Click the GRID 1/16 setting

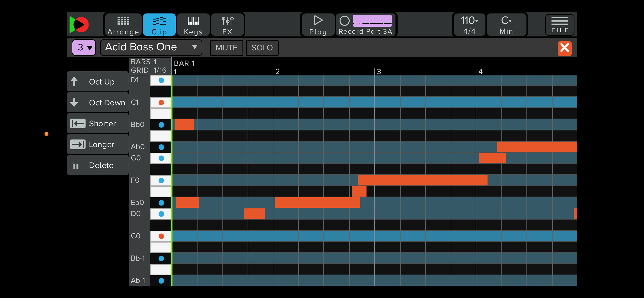coord(149,70)
